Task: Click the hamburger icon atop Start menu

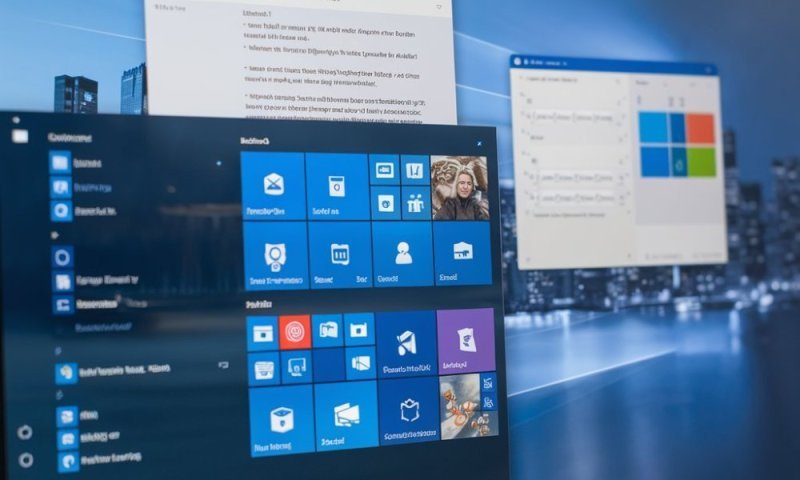Action: point(20,136)
